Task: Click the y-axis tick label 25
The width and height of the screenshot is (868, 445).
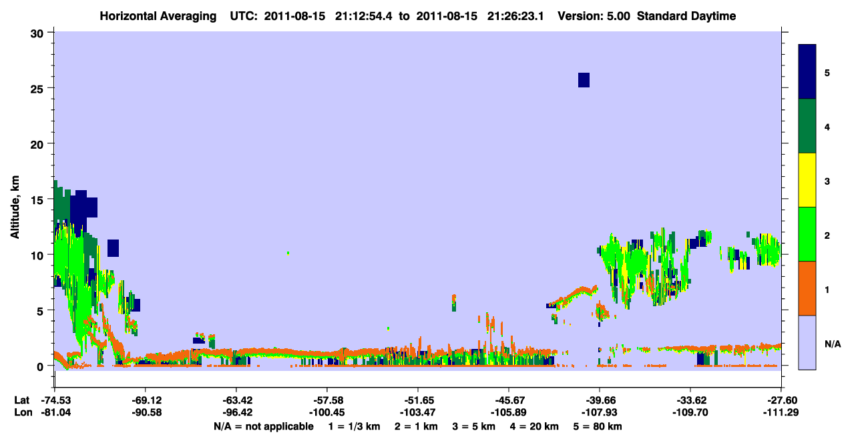Action: click(x=38, y=88)
